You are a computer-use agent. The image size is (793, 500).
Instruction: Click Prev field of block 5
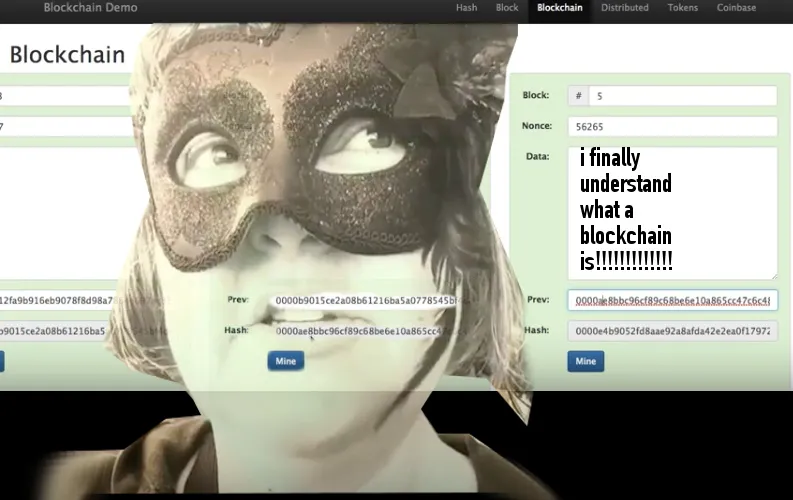click(x=672, y=300)
